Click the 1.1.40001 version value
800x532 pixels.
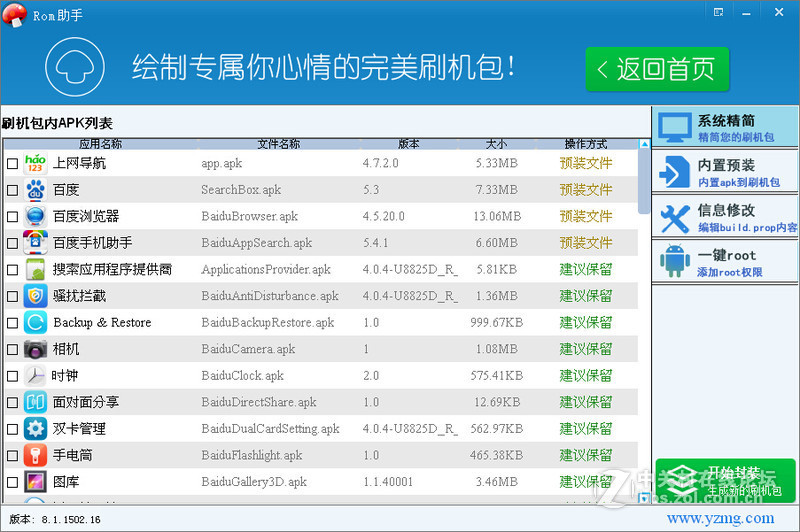tap(388, 482)
